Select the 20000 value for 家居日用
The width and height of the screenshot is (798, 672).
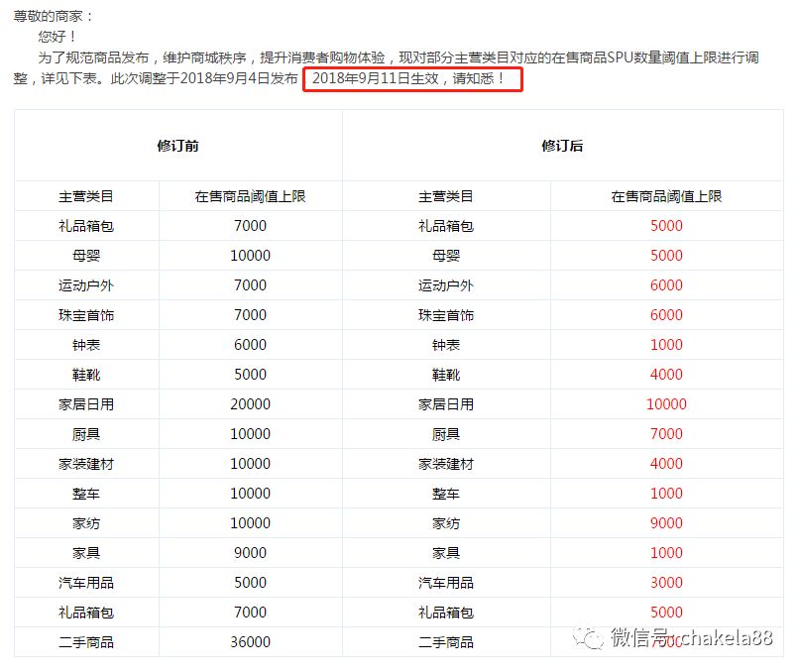click(250, 404)
